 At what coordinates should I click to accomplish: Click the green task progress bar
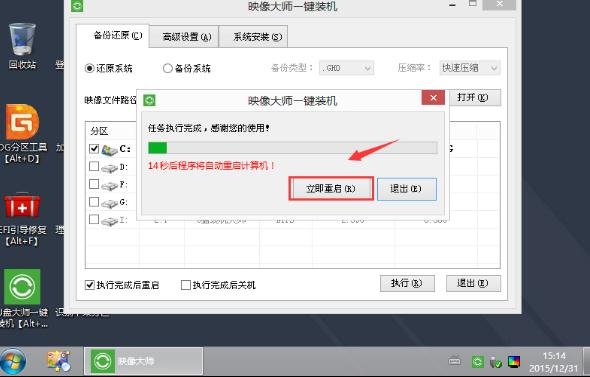click(292, 148)
